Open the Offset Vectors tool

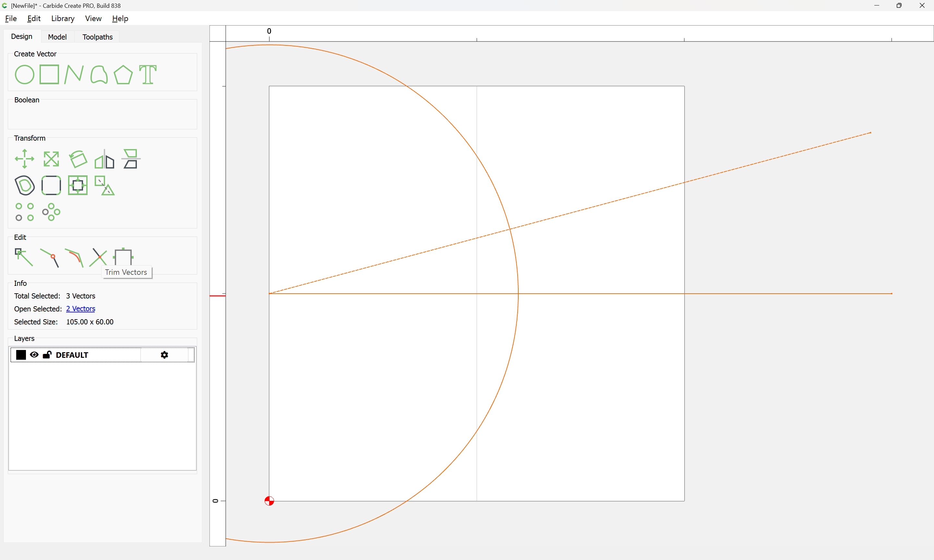click(25, 185)
